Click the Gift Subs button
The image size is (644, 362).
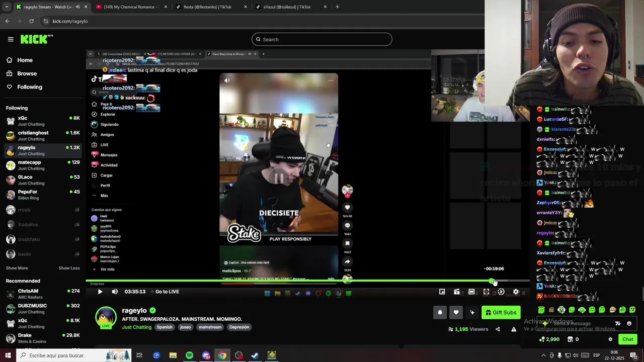point(501,312)
